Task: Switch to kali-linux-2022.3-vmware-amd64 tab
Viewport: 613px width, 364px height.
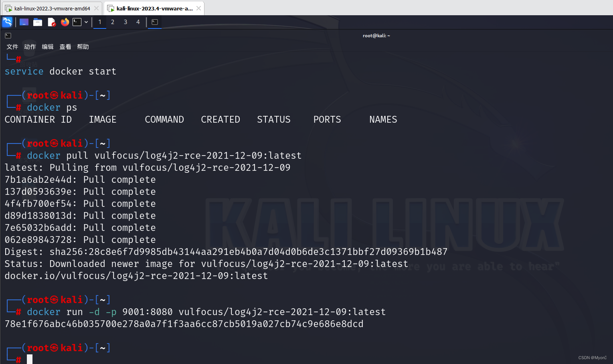Action: (x=52, y=8)
